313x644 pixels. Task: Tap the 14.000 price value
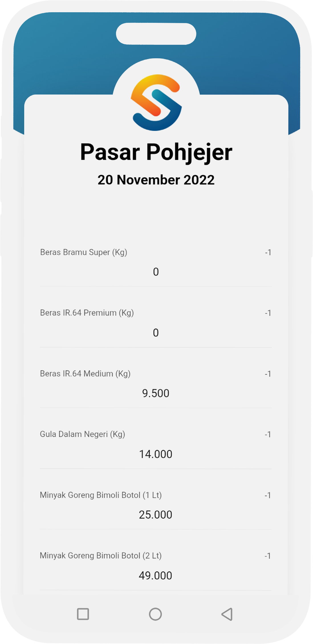pyautogui.click(x=156, y=454)
